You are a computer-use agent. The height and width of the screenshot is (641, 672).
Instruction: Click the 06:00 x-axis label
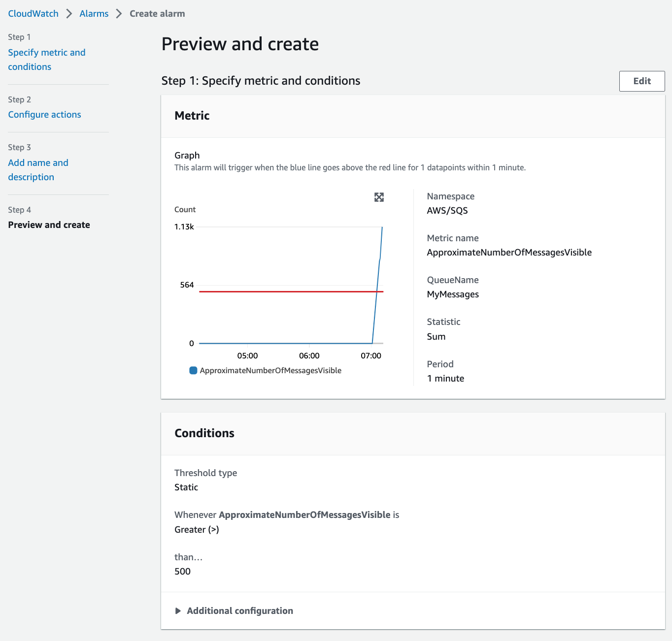pos(309,355)
